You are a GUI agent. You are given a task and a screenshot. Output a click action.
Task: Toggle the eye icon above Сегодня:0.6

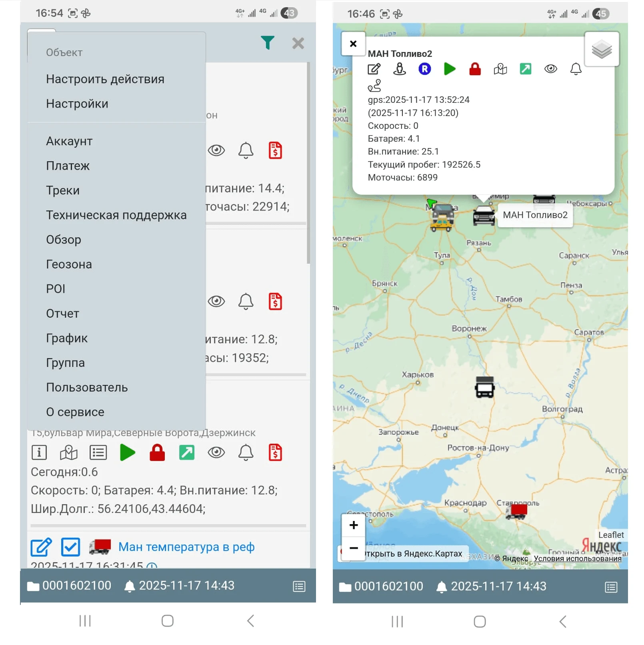point(216,453)
